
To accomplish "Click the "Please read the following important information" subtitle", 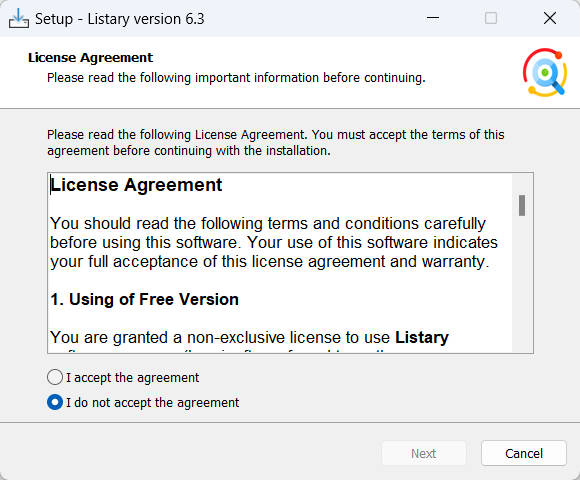I will [236, 78].
